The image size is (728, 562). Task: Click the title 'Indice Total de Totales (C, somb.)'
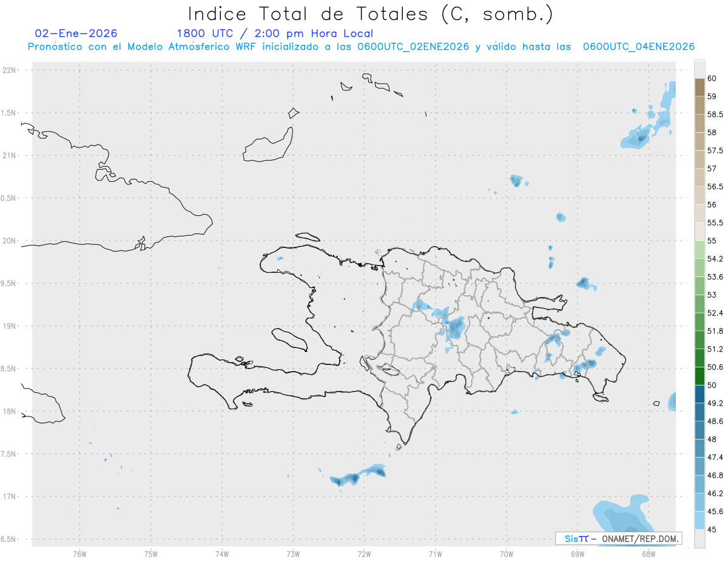(370, 14)
